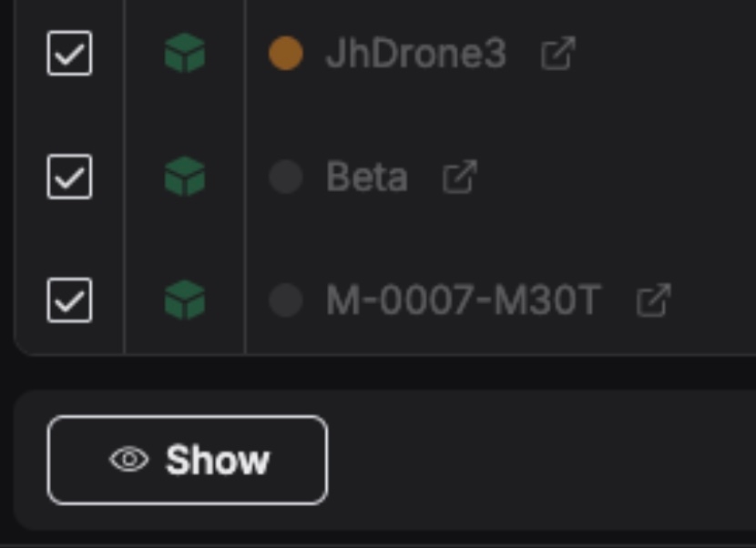Viewport: 756px width, 548px height.
Task: Select the JhDrone3 name label
Action: pos(416,53)
